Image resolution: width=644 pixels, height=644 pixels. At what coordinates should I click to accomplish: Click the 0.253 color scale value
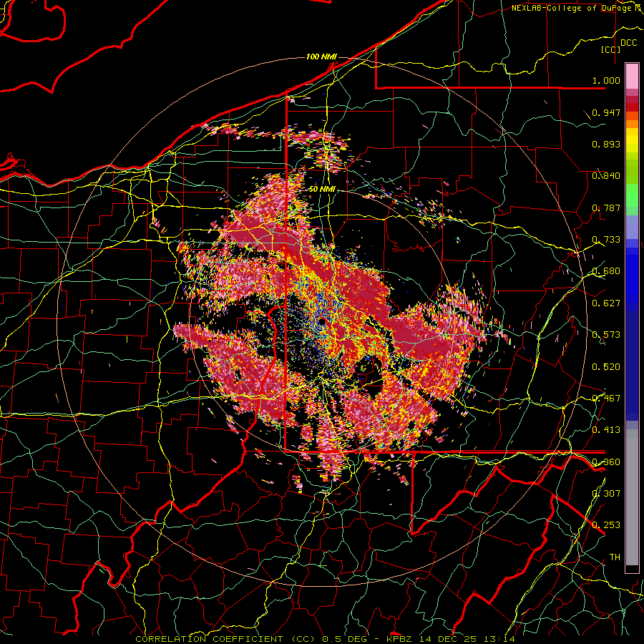(x=606, y=525)
